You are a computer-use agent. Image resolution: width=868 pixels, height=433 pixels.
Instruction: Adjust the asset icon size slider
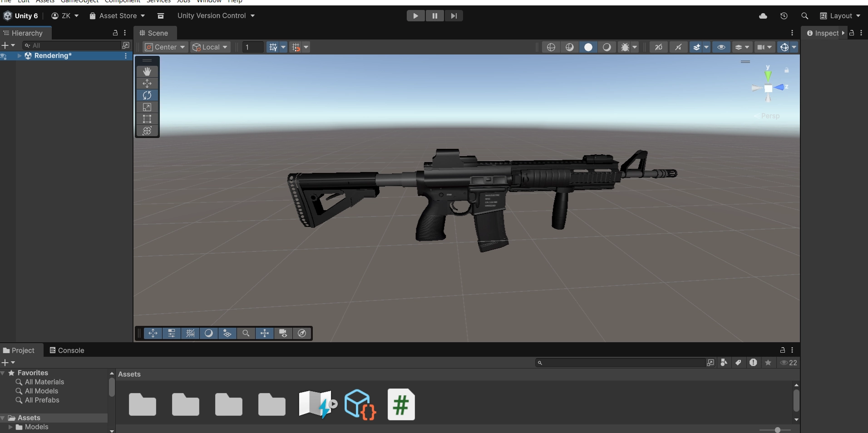[777, 430]
